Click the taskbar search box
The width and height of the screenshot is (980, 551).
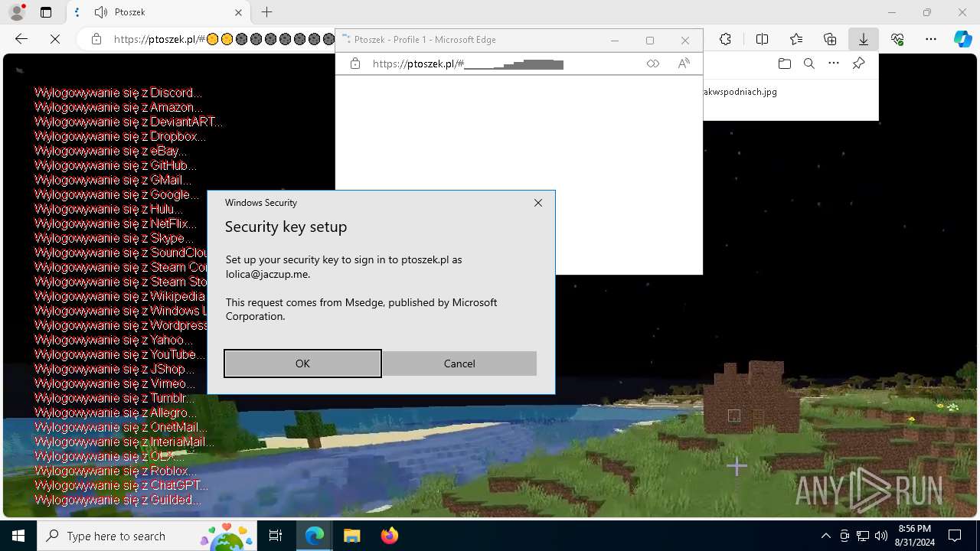(147, 536)
